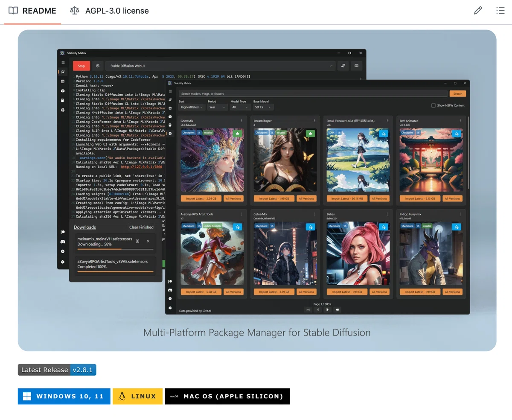Click the red Stop button in the launch window

pos(81,66)
